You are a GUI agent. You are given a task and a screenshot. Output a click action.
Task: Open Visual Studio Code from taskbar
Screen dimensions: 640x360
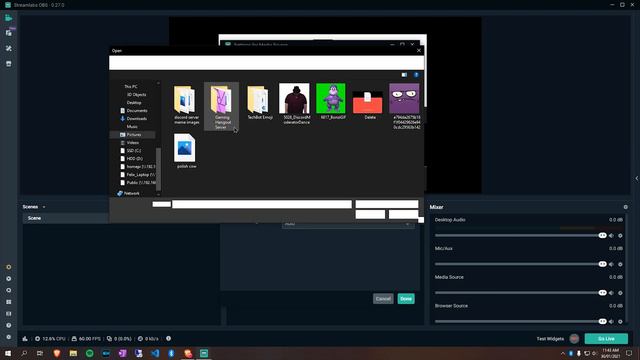[x=155, y=353]
